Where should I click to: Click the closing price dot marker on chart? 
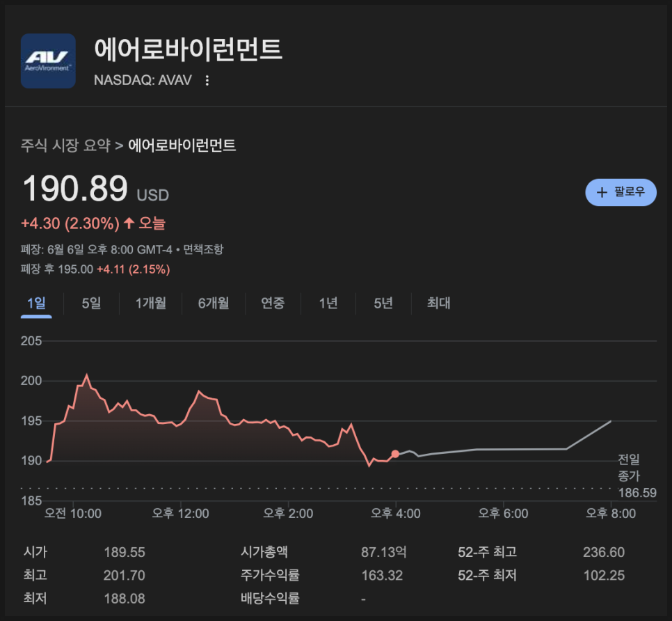point(395,454)
